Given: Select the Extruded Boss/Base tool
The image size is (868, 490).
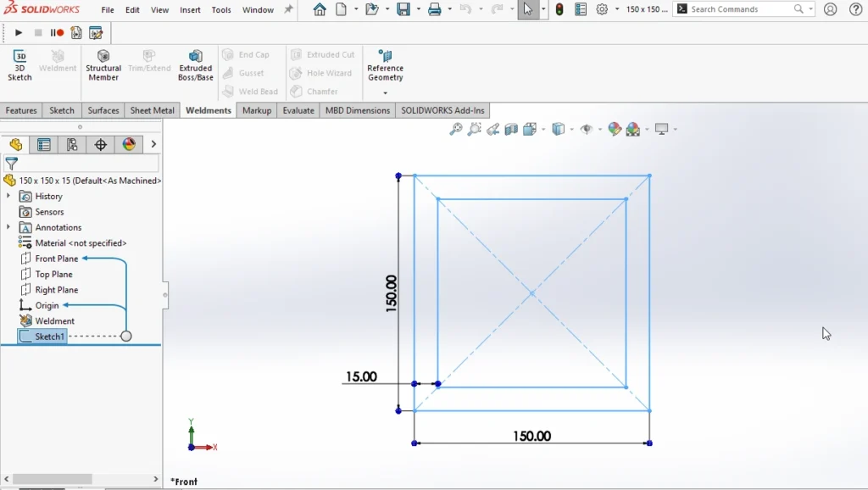Looking at the screenshot, I should coord(195,64).
